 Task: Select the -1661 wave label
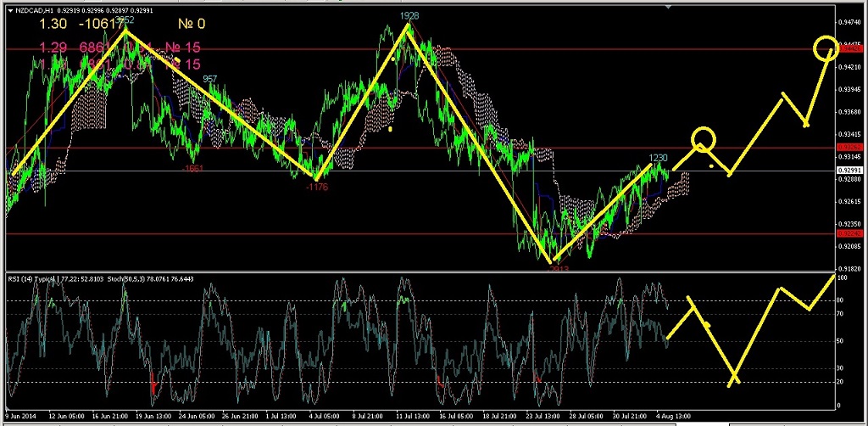pyautogui.click(x=192, y=168)
